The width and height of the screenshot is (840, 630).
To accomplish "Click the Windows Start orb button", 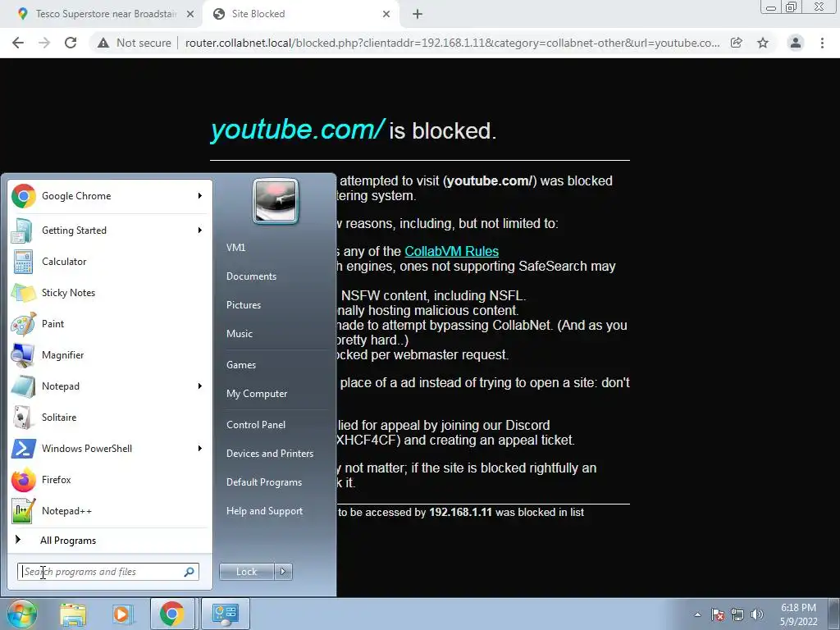I will [x=21, y=614].
